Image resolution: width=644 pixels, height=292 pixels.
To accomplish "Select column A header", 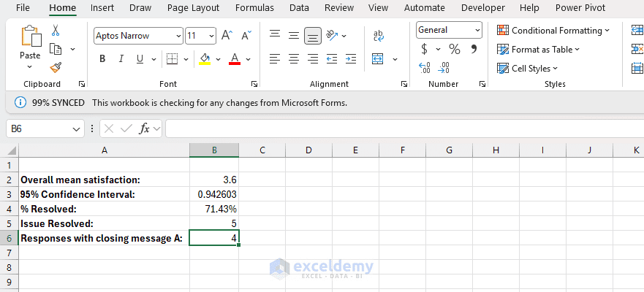I will [x=105, y=150].
